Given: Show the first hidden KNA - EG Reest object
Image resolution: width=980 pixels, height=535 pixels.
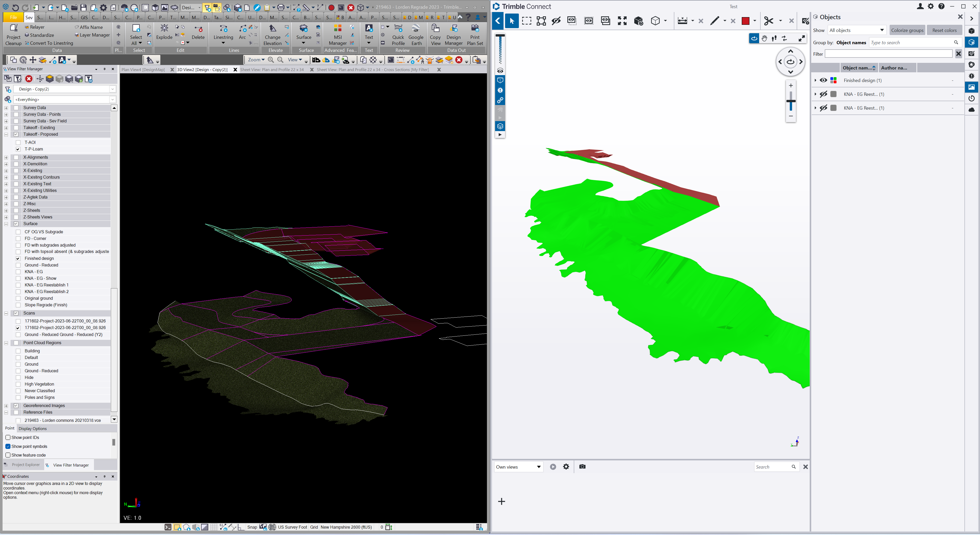Looking at the screenshot, I should click(x=823, y=94).
